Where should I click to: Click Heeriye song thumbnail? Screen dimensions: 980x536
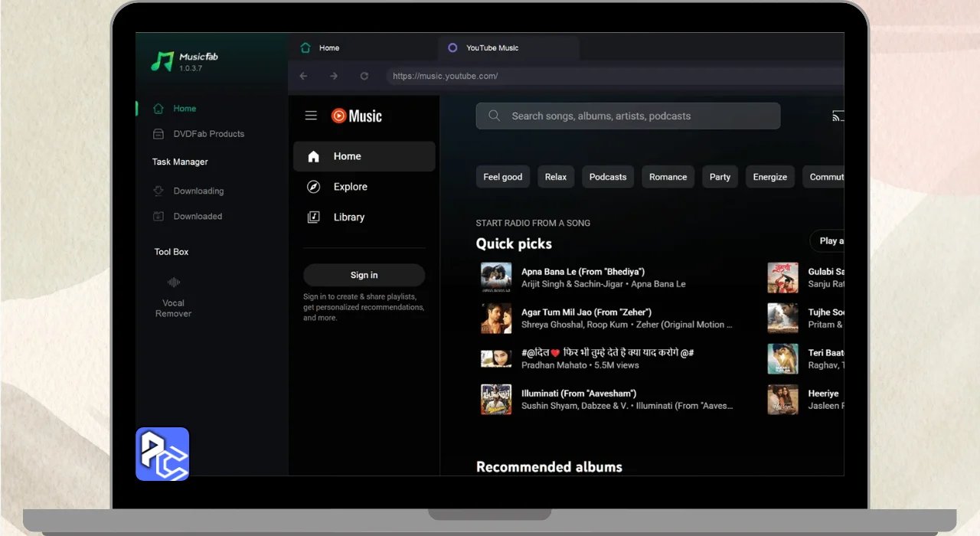783,400
